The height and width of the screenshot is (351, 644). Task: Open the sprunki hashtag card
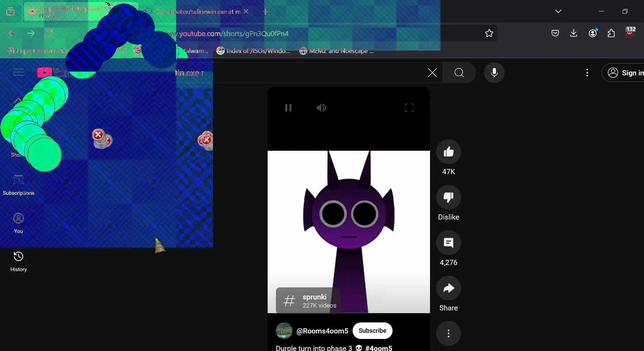click(308, 301)
